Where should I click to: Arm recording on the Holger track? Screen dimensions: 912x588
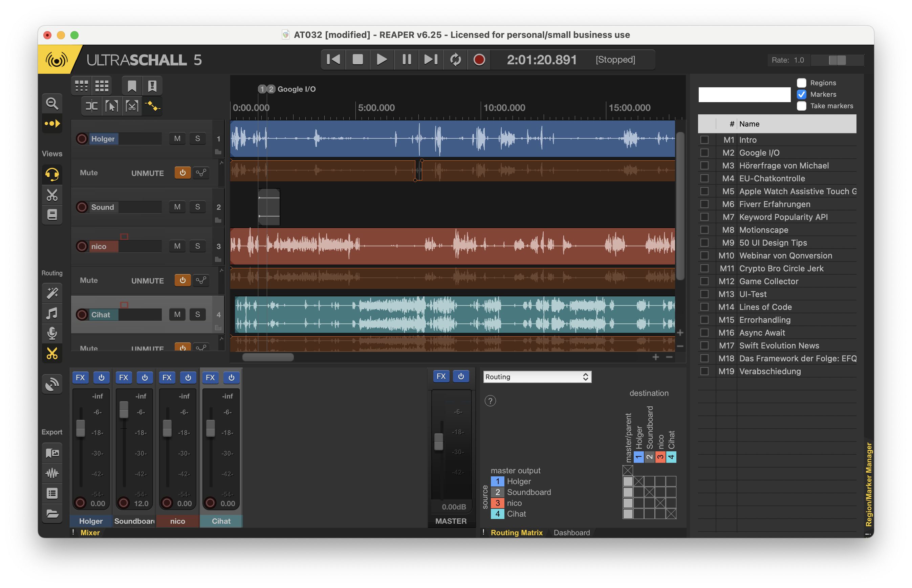tap(82, 139)
